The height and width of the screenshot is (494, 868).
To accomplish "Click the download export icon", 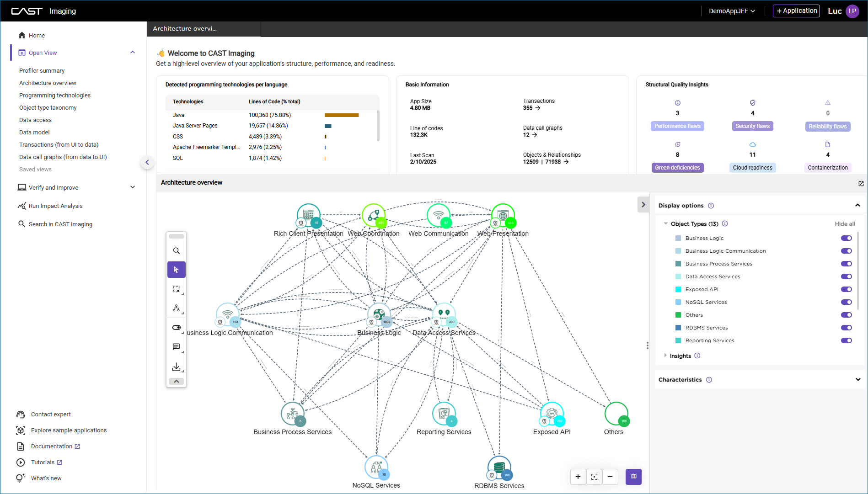I will 176,367.
